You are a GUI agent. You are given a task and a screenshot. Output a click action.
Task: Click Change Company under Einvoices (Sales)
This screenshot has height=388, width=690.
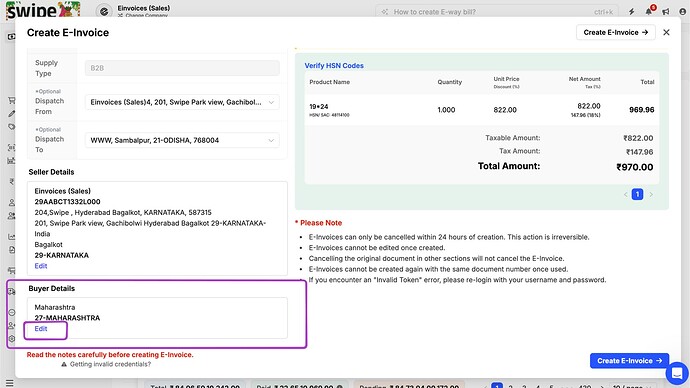(143, 15)
